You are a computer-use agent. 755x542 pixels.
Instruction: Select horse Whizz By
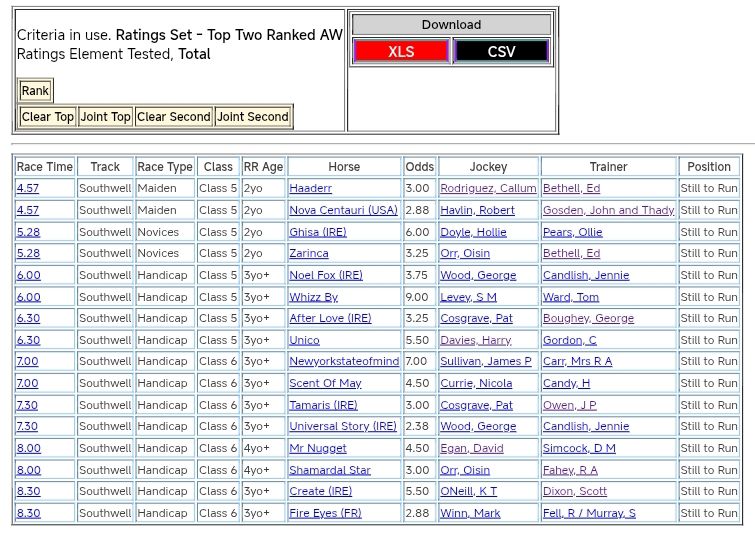[x=313, y=297]
